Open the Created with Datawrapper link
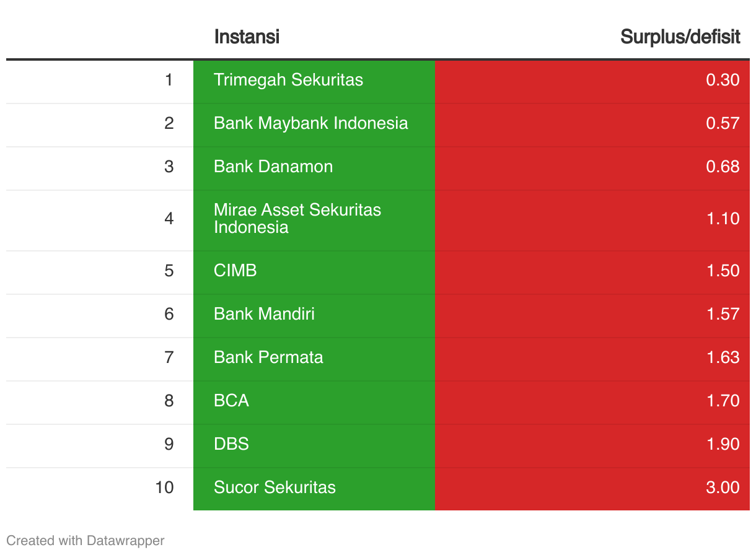The height and width of the screenshot is (555, 756). [86, 540]
